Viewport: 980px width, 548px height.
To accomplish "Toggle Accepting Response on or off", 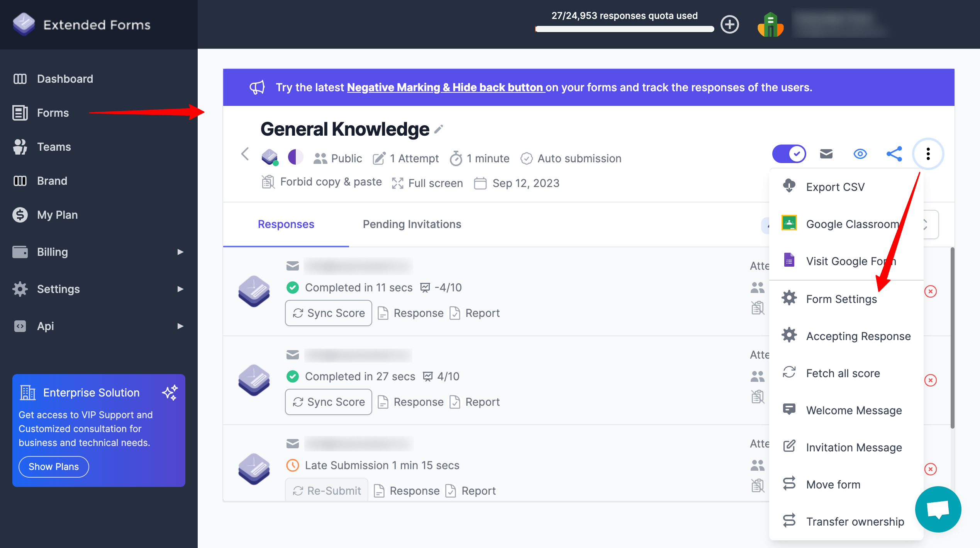I will 858,336.
